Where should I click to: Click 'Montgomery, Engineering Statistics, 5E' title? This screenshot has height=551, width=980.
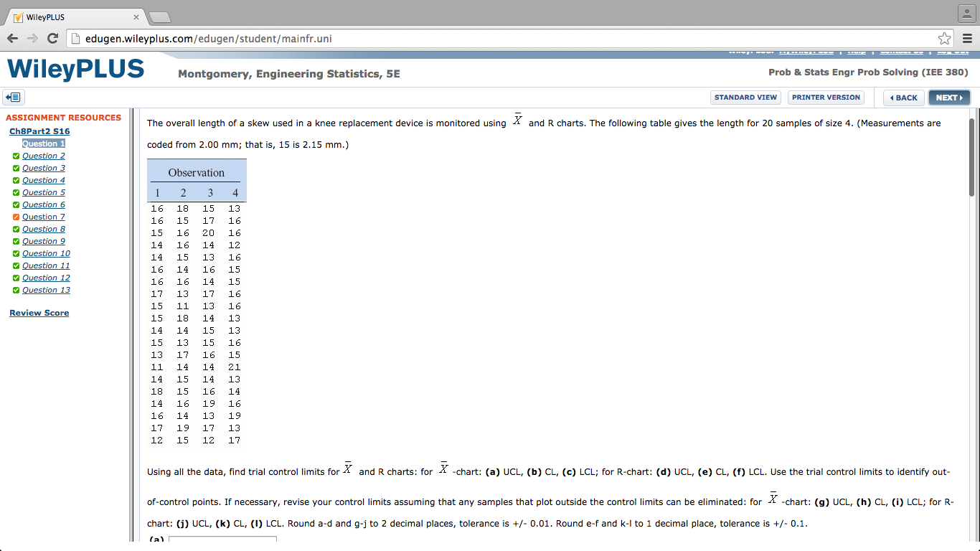[289, 74]
